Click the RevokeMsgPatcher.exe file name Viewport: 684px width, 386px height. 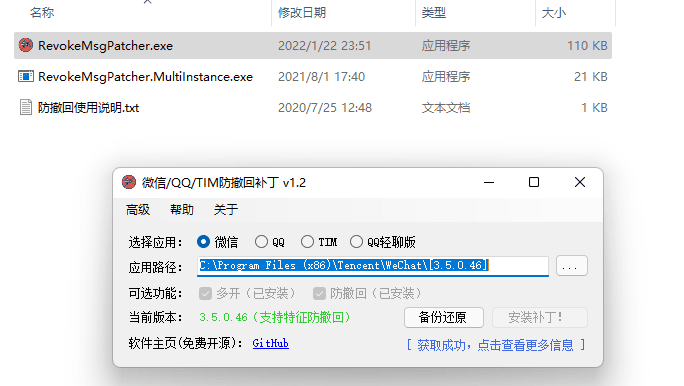pyautogui.click(x=106, y=46)
